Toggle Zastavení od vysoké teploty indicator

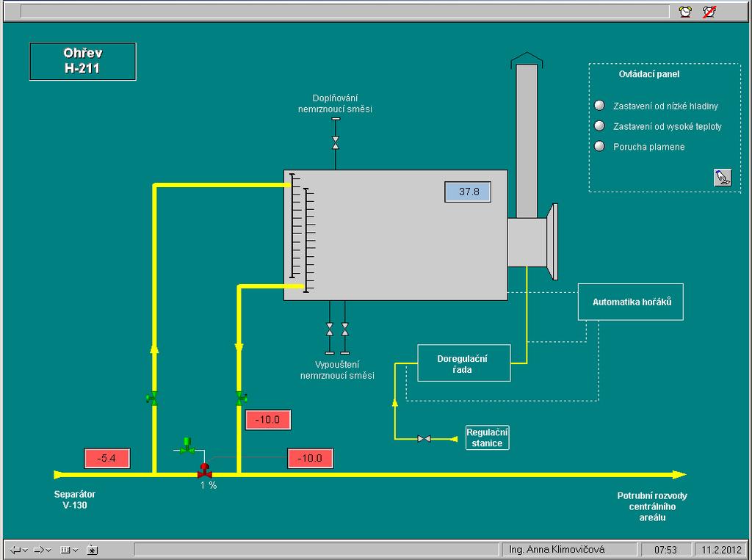point(599,126)
